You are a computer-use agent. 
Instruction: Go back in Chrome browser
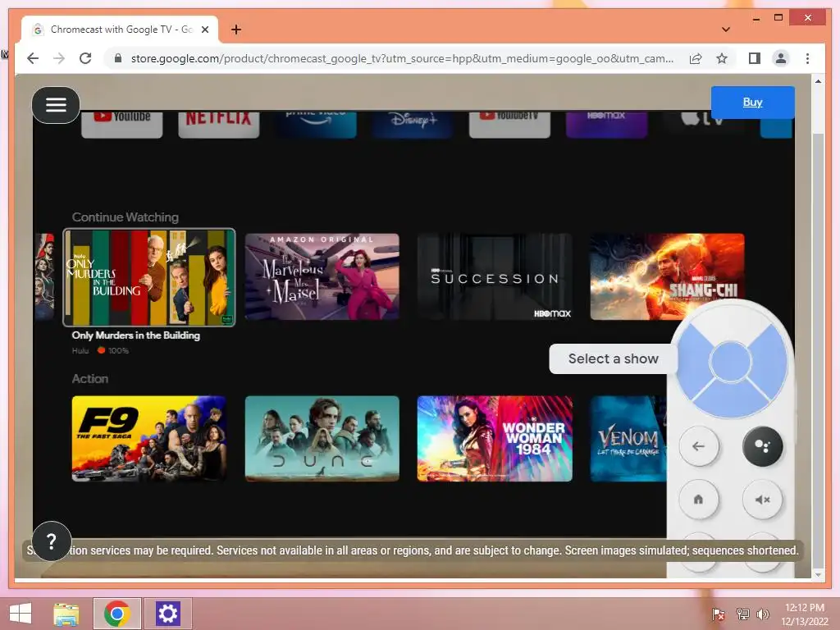(33, 58)
